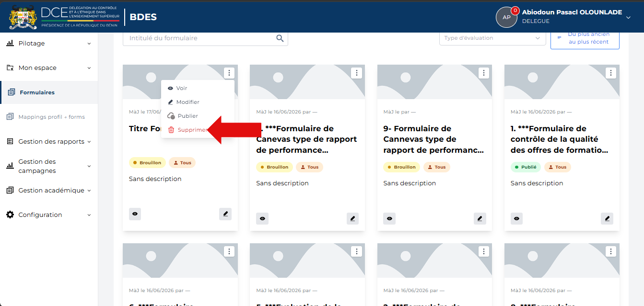The image size is (644, 306).
Task: Click pencil icon on Canevas type de rapport card
Action: [x=353, y=218]
